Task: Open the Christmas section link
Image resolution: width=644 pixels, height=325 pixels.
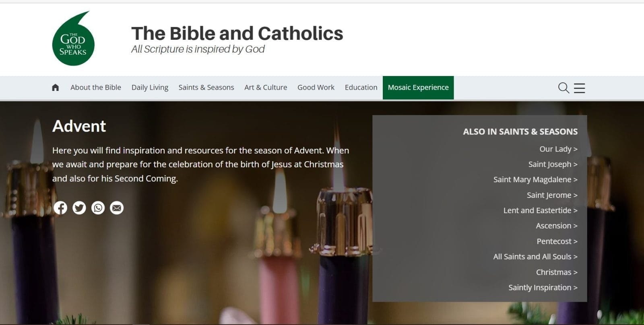Action: point(557,272)
